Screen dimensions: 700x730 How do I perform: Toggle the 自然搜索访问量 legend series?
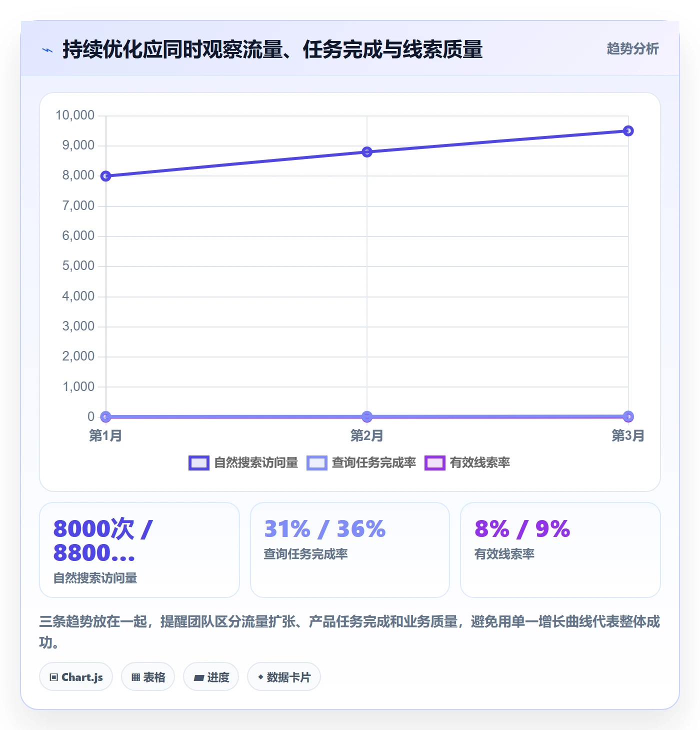click(243, 463)
